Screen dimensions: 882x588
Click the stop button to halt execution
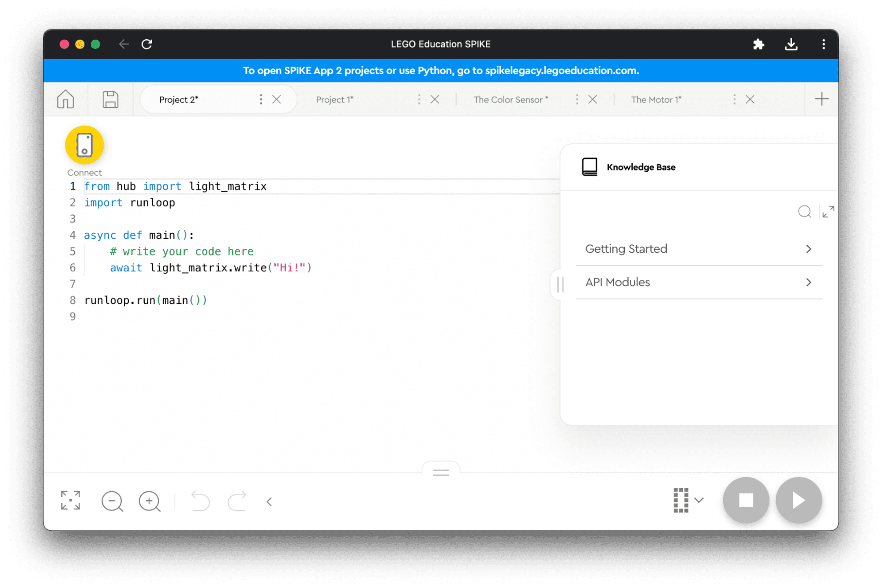(x=747, y=500)
